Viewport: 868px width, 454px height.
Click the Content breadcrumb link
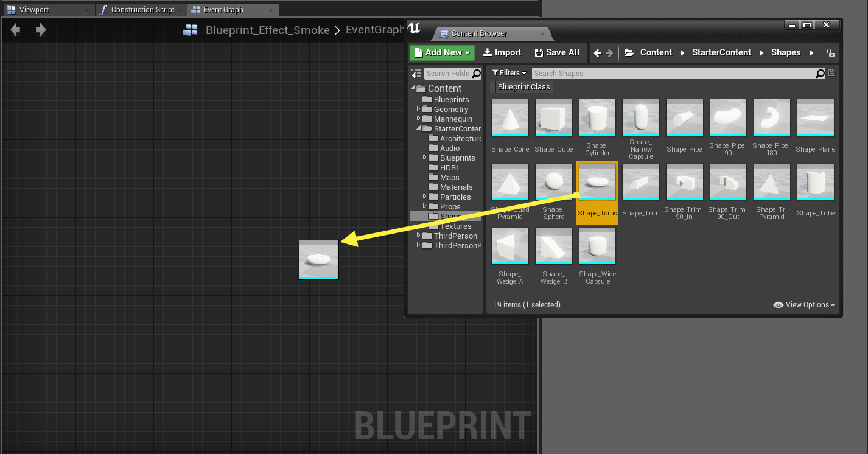click(656, 52)
